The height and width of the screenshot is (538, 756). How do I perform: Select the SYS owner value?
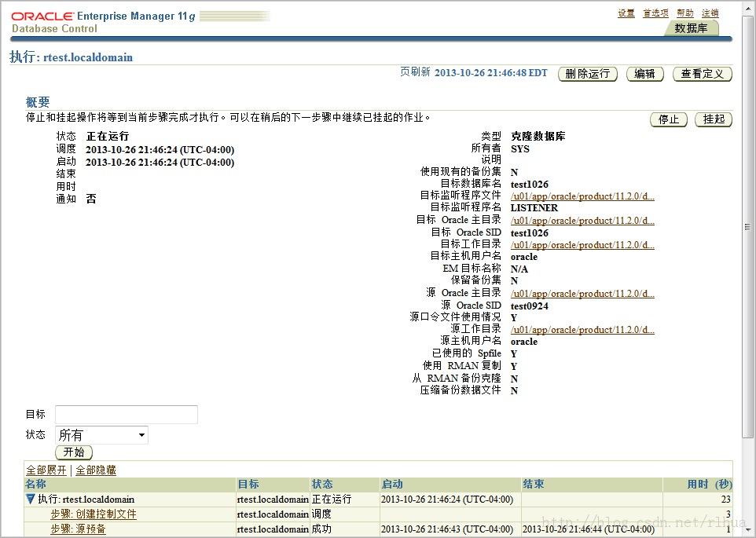point(520,148)
